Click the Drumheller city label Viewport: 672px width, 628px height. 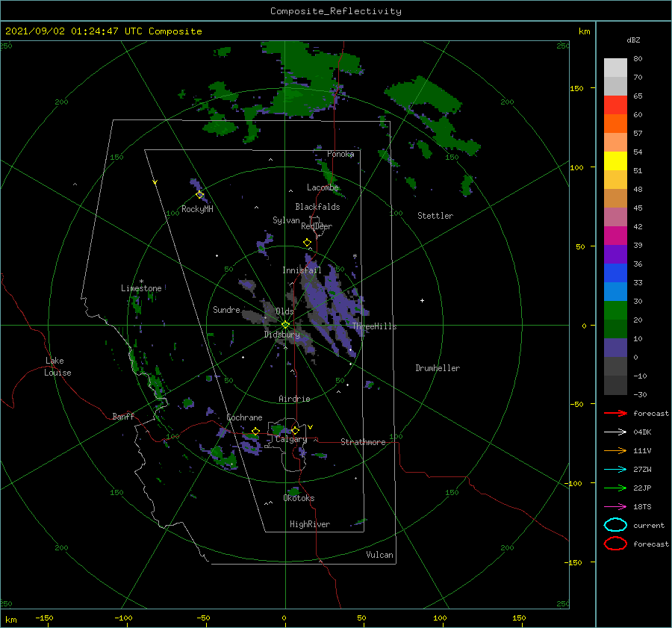438,368
